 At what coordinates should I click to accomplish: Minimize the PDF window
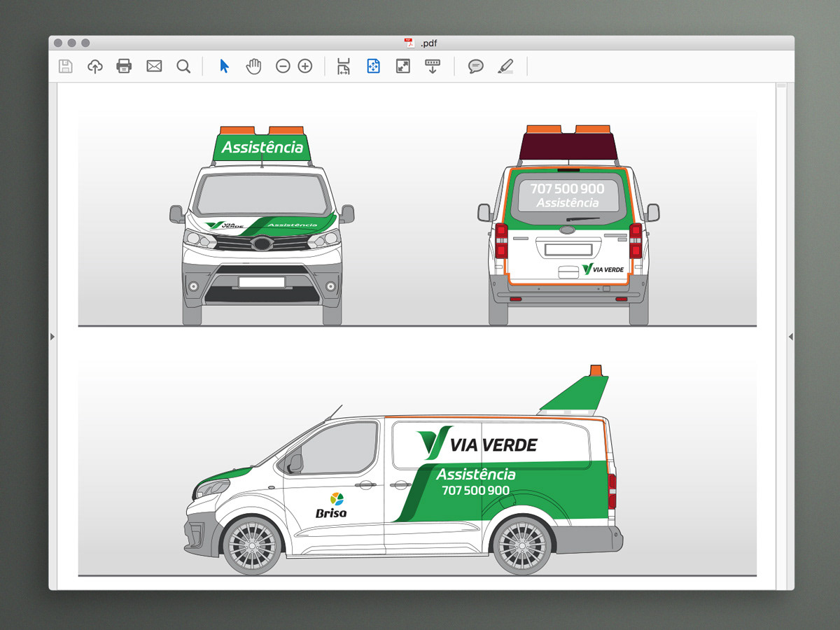click(72, 43)
